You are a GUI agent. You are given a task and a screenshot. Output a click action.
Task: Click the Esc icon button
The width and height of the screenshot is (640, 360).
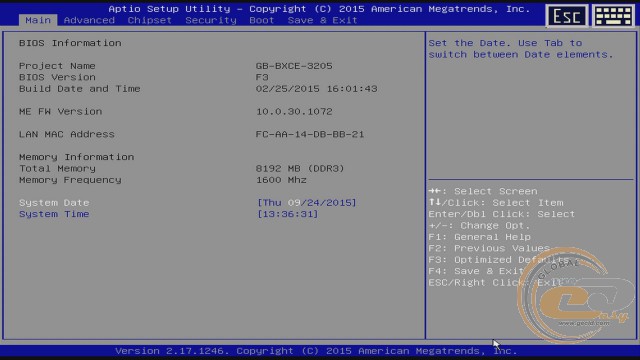point(567,16)
